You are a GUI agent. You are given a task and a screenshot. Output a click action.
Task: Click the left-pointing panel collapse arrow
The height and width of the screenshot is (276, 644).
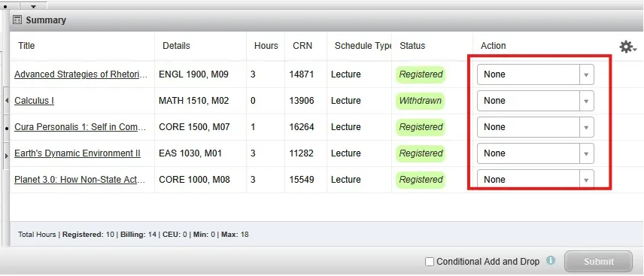(7, 101)
